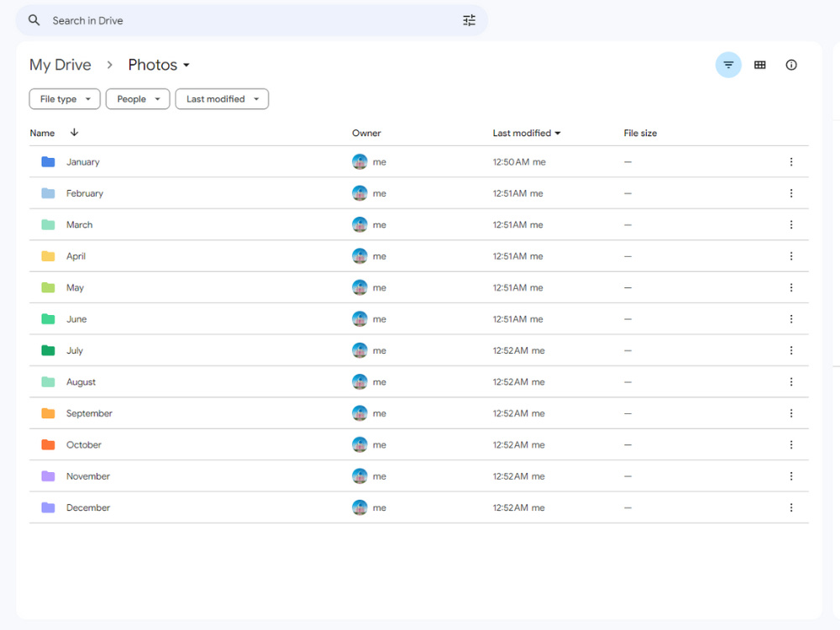Select the May folder name
The image size is (840, 630).
(x=75, y=287)
